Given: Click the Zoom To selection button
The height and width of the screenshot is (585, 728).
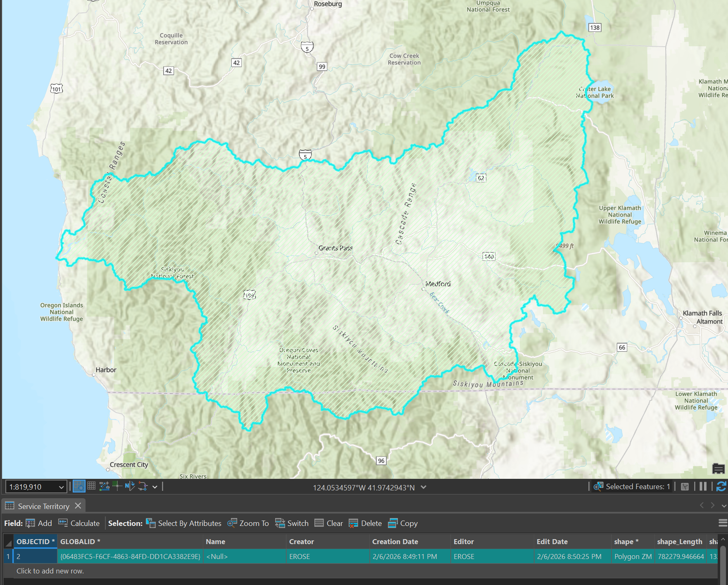Looking at the screenshot, I should tap(247, 523).
